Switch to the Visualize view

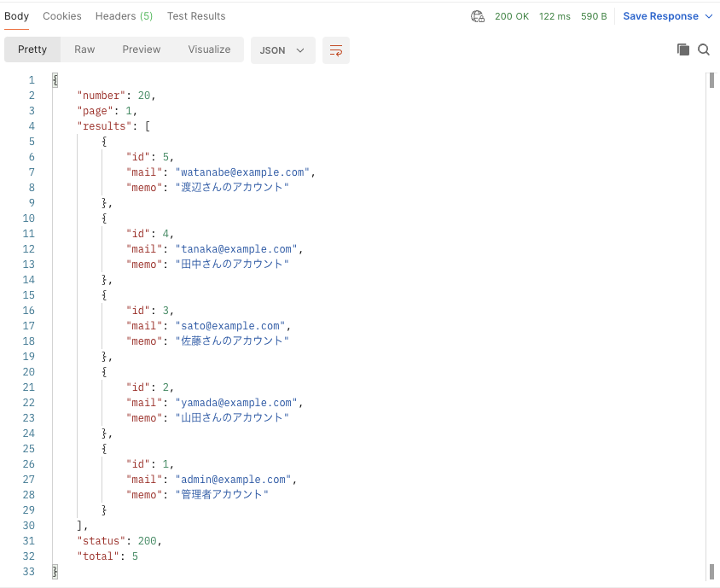[x=209, y=49]
